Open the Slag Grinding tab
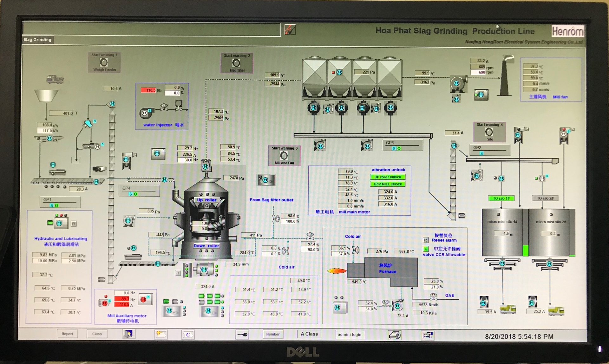Screen dimensions: 609x364 click(37, 40)
